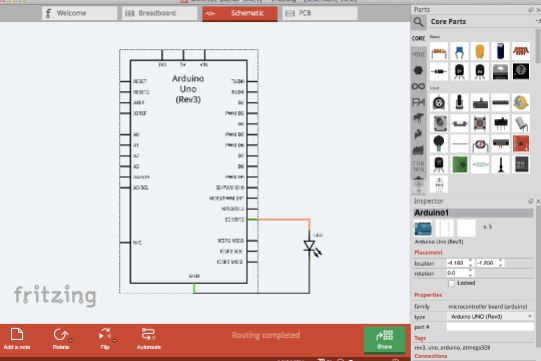Open the hexagon-logo parts bin
The height and width of the screenshot is (361, 541).
(418, 70)
